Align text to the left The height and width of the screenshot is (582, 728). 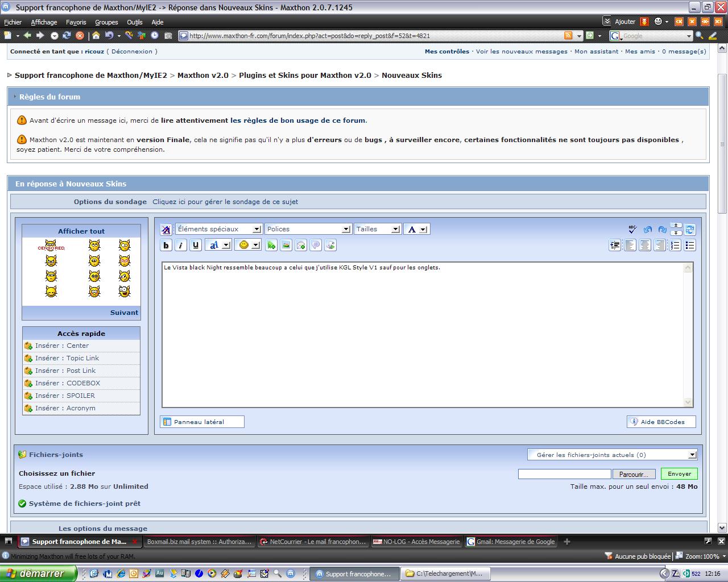point(630,245)
